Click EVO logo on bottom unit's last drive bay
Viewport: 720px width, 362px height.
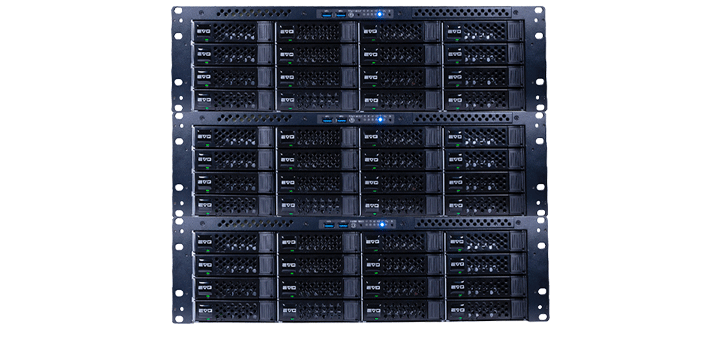(458, 311)
